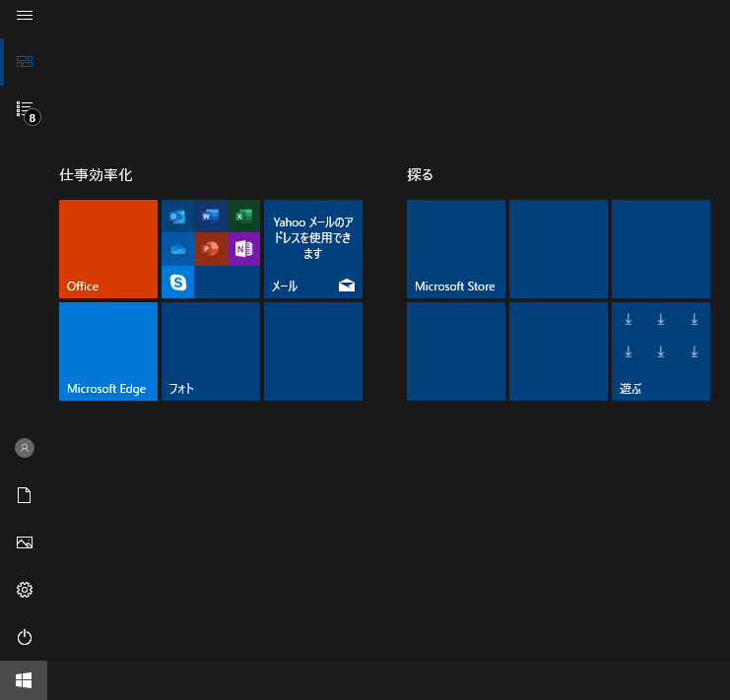Open the Pictures folder icon in the sidebar
Viewport: 730px width, 700px height.
tap(25, 542)
